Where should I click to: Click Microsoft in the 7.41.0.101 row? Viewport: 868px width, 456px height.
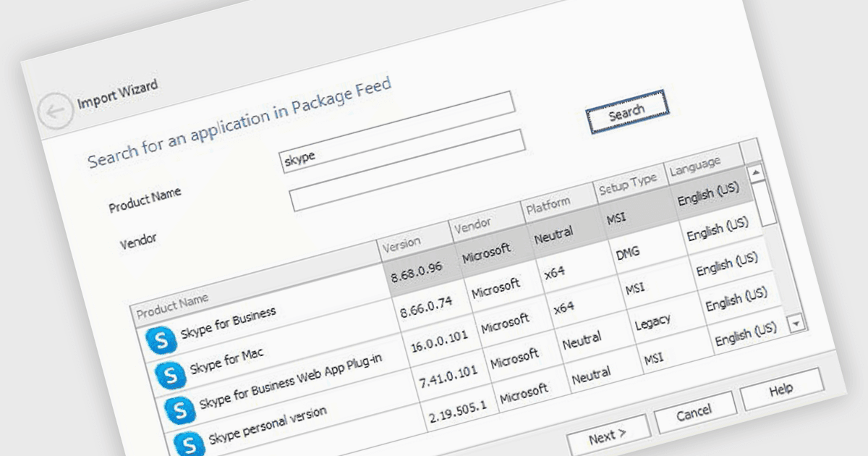(514, 360)
